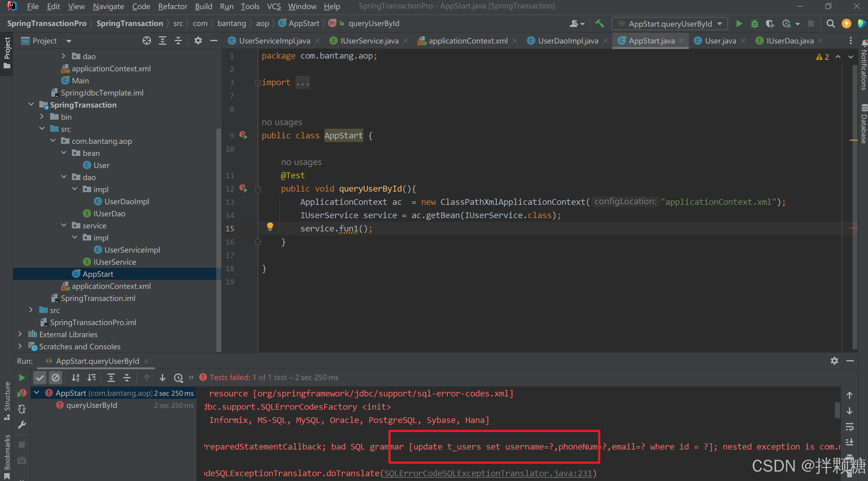Toggle soft-wrap in the console output
Viewport: 868px width, 481px height.
coord(850,427)
